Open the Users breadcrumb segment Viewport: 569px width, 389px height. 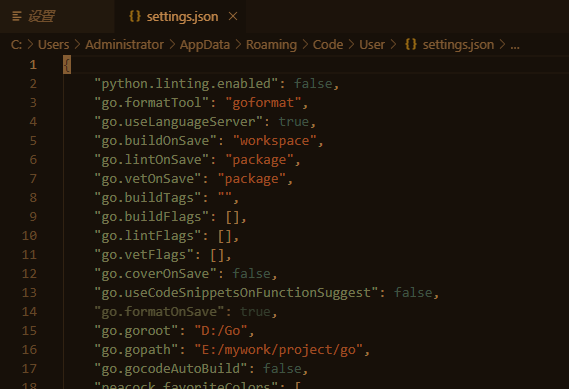pos(53,45)
